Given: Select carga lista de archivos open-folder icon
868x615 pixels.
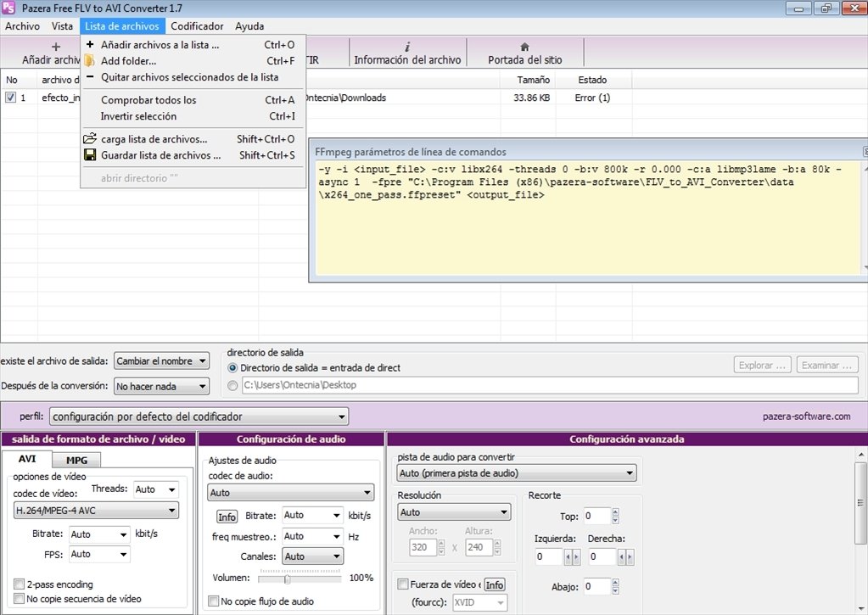Looking at the screenshot, I should [x=90, y=138].
